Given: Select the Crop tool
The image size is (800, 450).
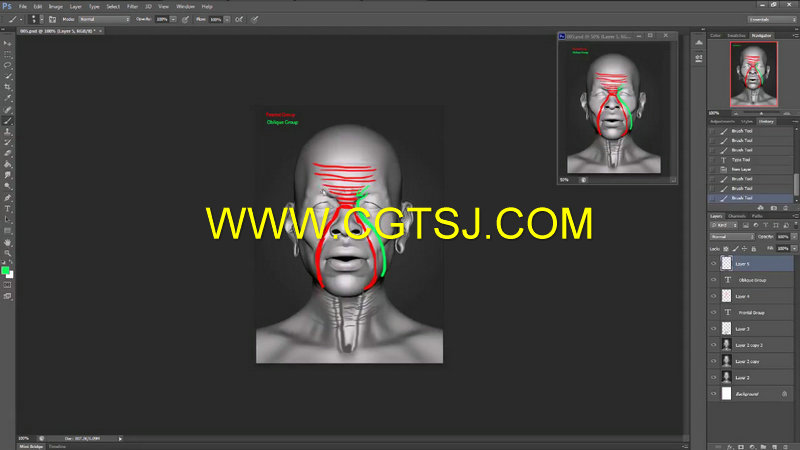Looking at the screenshot, I should click(7, 87).
